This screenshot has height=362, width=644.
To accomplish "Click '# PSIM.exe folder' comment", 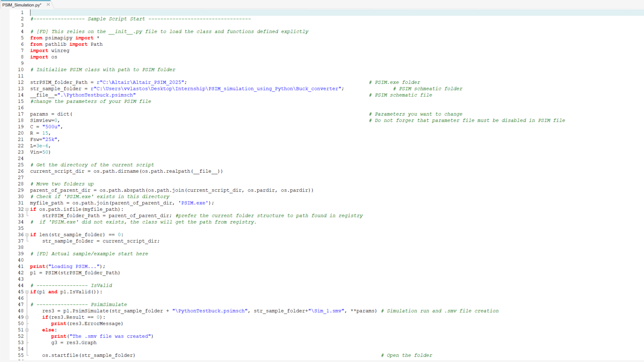I will (x=394, y=82).
